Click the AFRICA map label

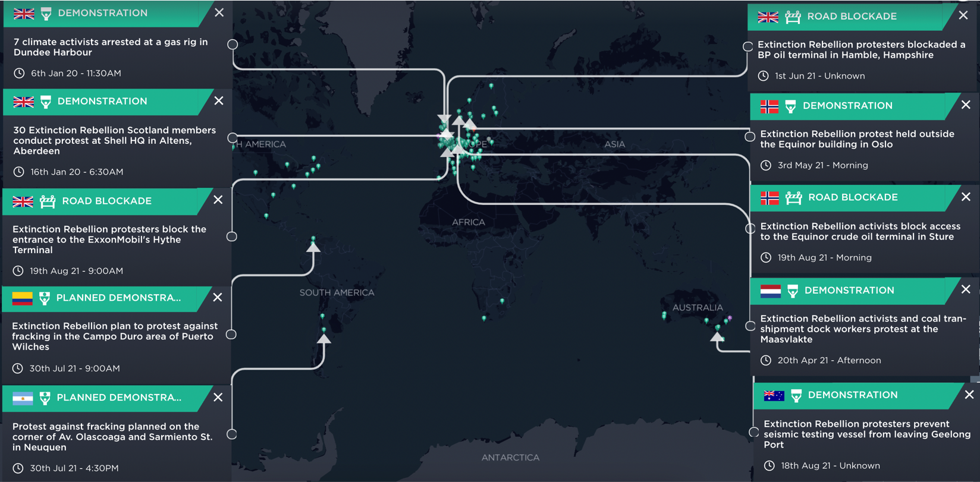[x=469, y=222]
